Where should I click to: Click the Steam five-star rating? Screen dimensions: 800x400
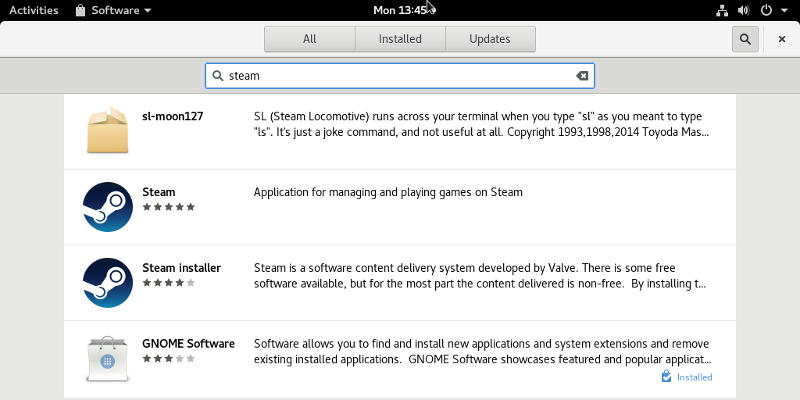pyautogui.click(x=168, y=207)
